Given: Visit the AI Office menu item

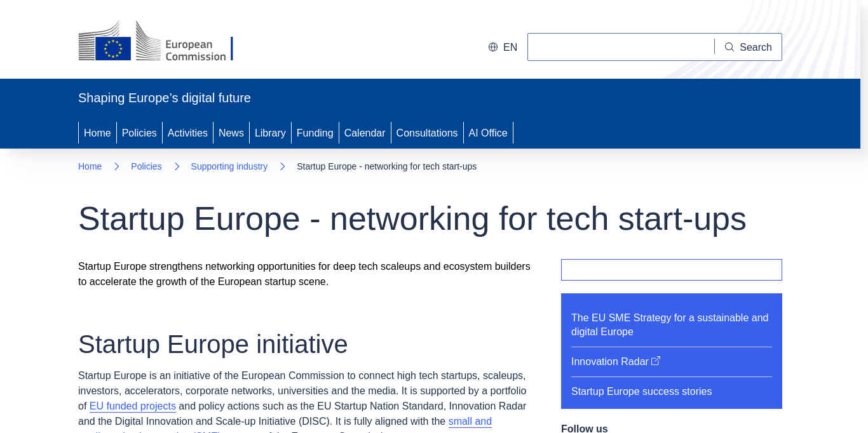Looking at the screenshot, I should [488, 133].
